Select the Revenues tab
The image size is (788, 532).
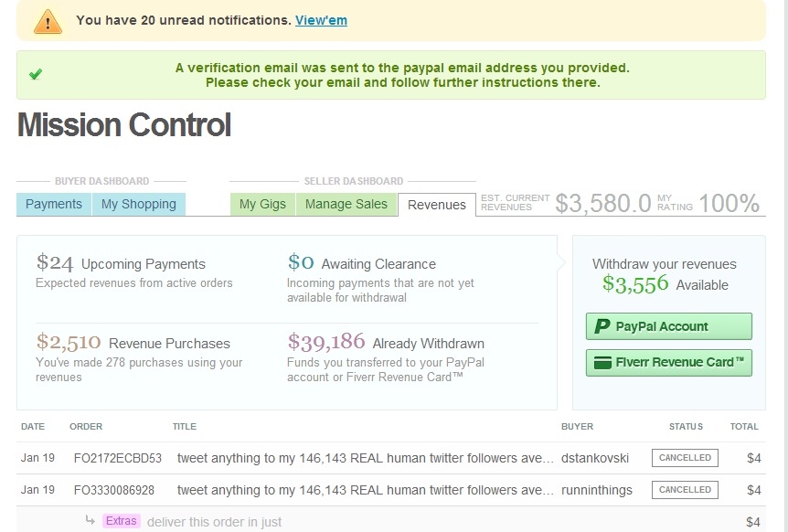tap(437, 205)
